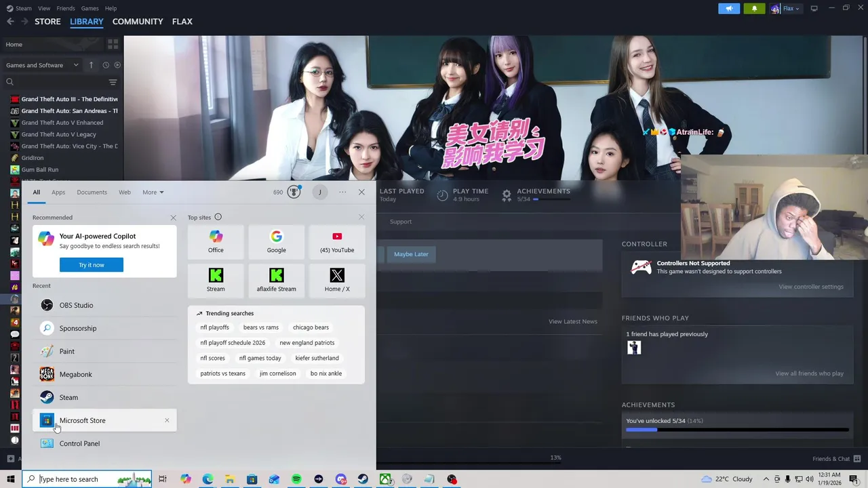The image size is (868, 488).
Task: Open advanced filter icon beside library search
Action: pos(113,82)
